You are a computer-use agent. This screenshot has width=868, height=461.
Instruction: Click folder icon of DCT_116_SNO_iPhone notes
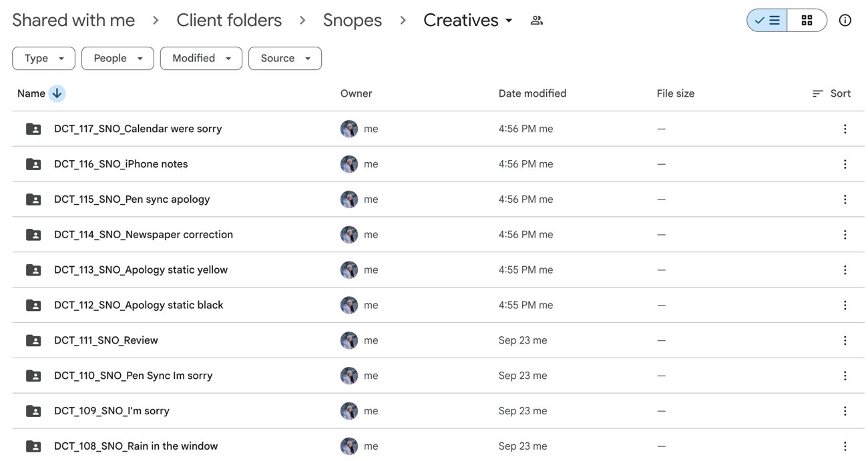click(33, 164)
